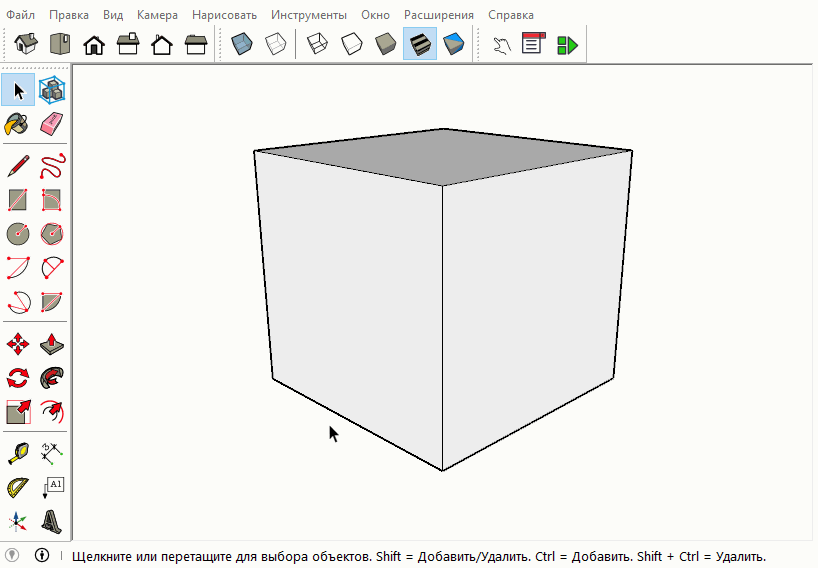Select the arrow Select tool

click(18, 90)
